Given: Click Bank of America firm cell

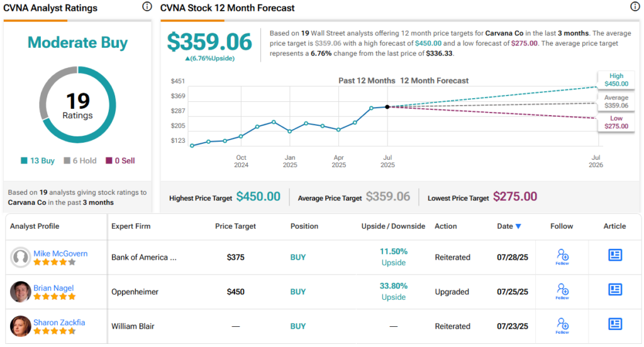Looking at the screenshot, I should click(x=144, y=258).
